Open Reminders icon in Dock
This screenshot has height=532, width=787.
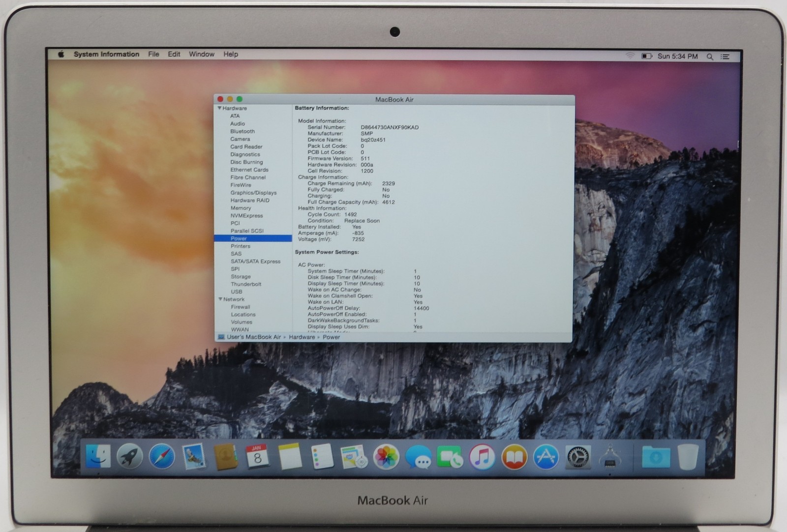pos(322,456)
